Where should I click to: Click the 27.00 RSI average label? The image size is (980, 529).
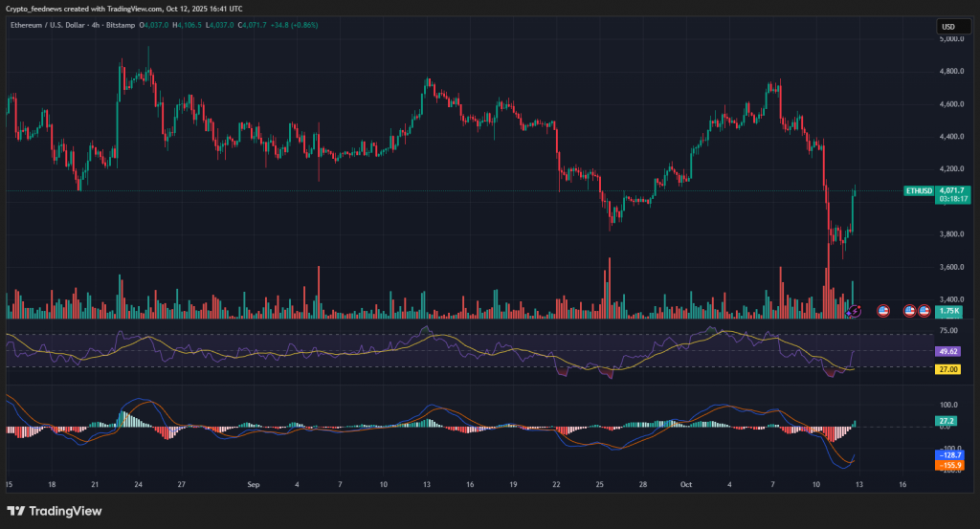tap(948, 369)
